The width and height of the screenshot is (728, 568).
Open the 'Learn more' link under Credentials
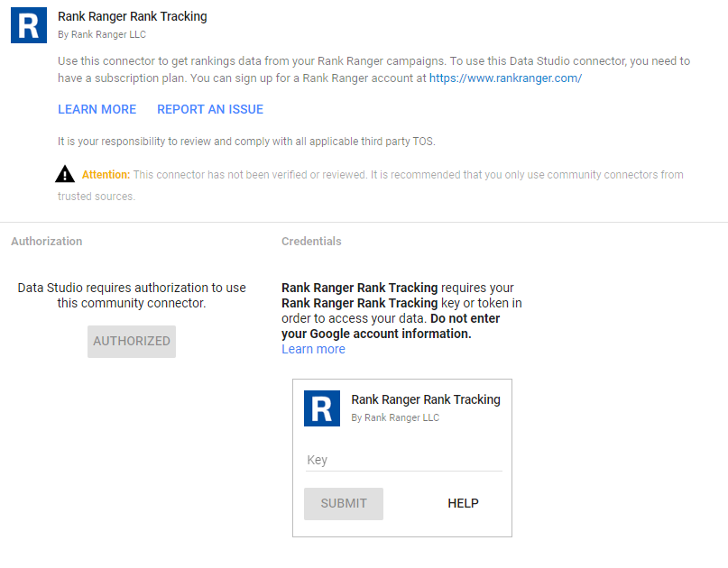point(313,349)
